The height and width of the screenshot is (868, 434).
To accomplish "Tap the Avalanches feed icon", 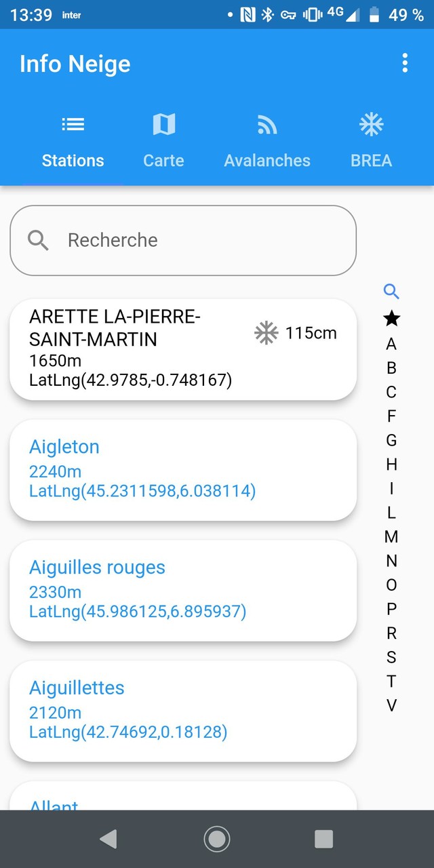I will coord(267,124).
